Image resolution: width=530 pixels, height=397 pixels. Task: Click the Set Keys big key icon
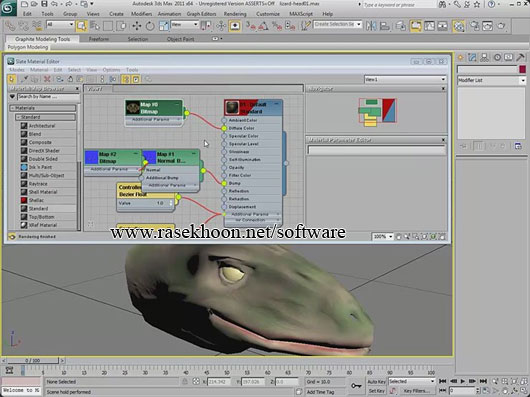(356, 386)
